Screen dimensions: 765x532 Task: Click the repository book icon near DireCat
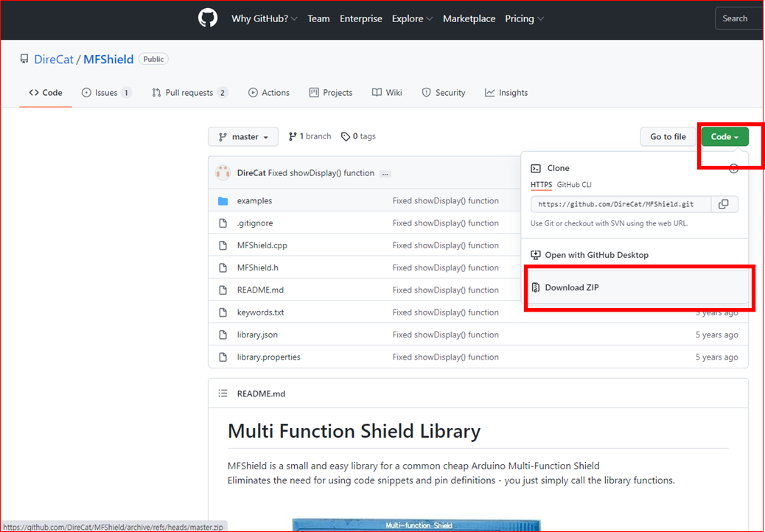coord(24,59)
